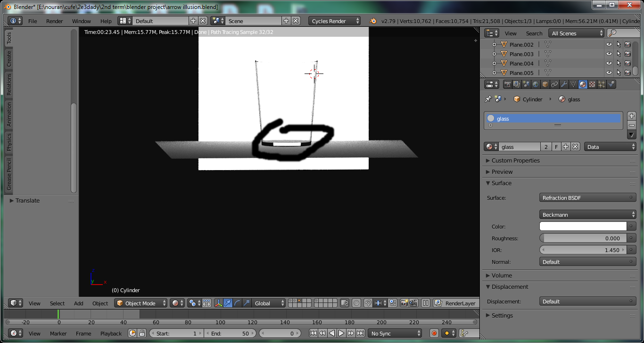Play the animation forward
Screen dimensions: 644x343
coord(341,333)
